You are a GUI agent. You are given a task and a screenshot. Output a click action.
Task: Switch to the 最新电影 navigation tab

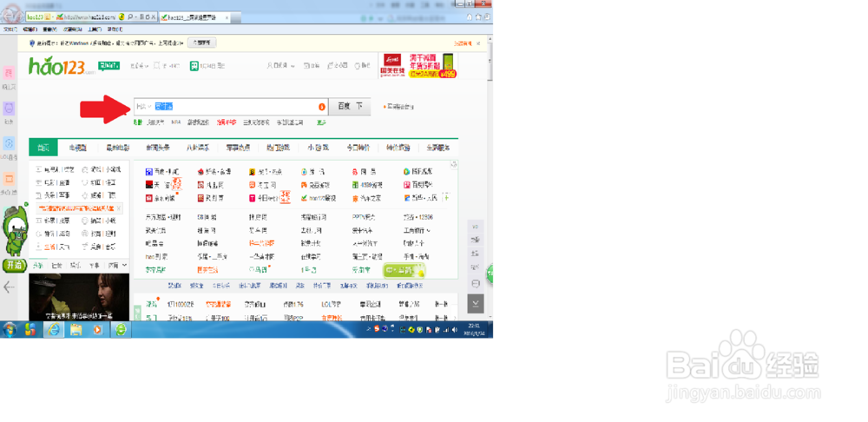coord(117,148)
